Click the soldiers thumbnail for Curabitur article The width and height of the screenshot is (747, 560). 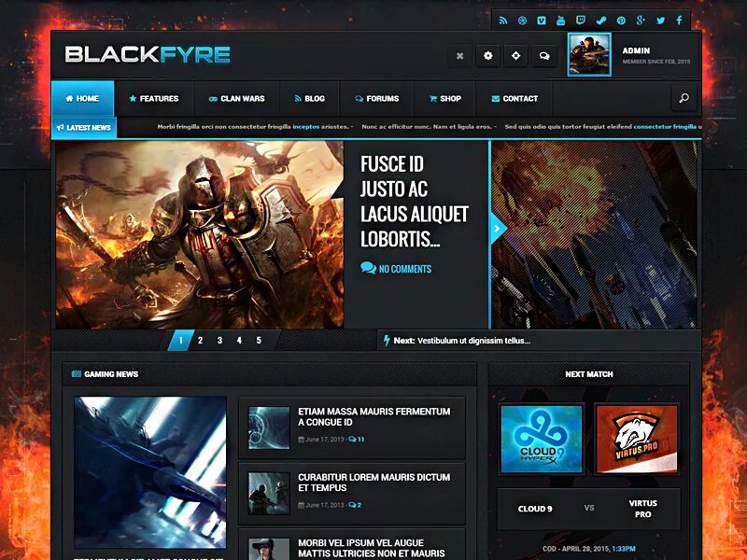click(x=269, y=494)
